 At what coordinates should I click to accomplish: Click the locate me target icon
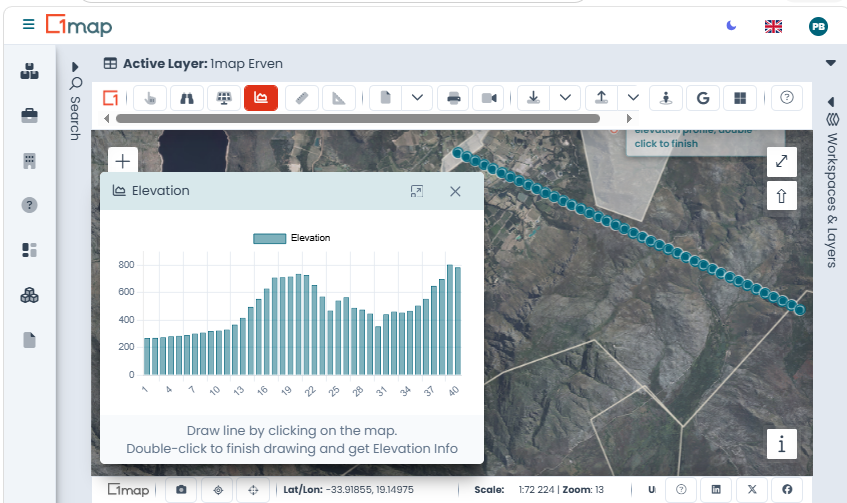(218, 489)
